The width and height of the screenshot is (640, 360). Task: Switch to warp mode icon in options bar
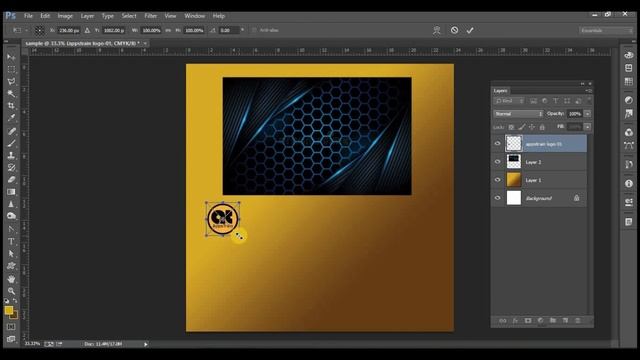pos(437,30)
